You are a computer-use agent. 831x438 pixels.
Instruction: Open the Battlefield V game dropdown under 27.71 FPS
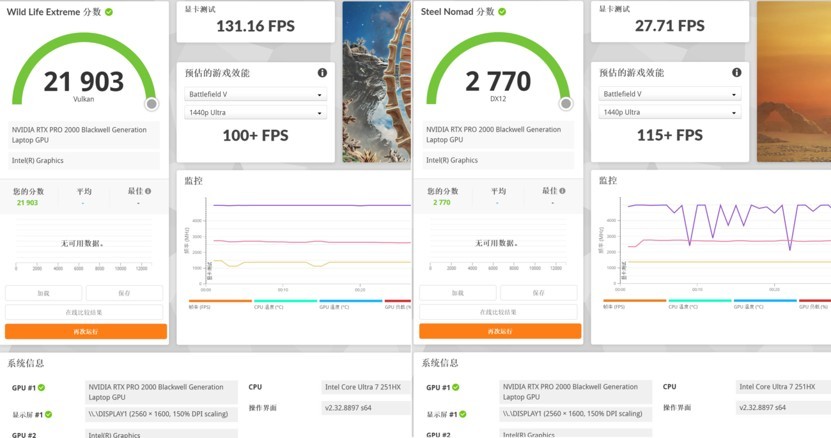tap(670, 94)
